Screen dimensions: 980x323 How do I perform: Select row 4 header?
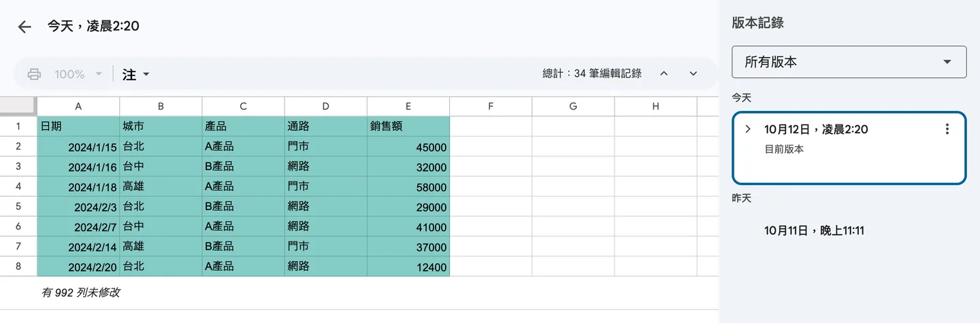pyautogui.click(x=18, y=186)
